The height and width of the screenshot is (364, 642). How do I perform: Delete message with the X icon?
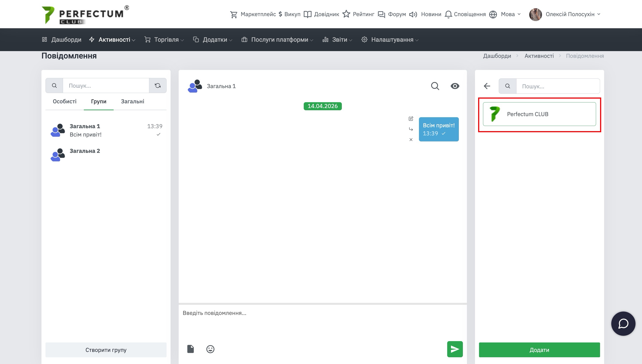411,139
